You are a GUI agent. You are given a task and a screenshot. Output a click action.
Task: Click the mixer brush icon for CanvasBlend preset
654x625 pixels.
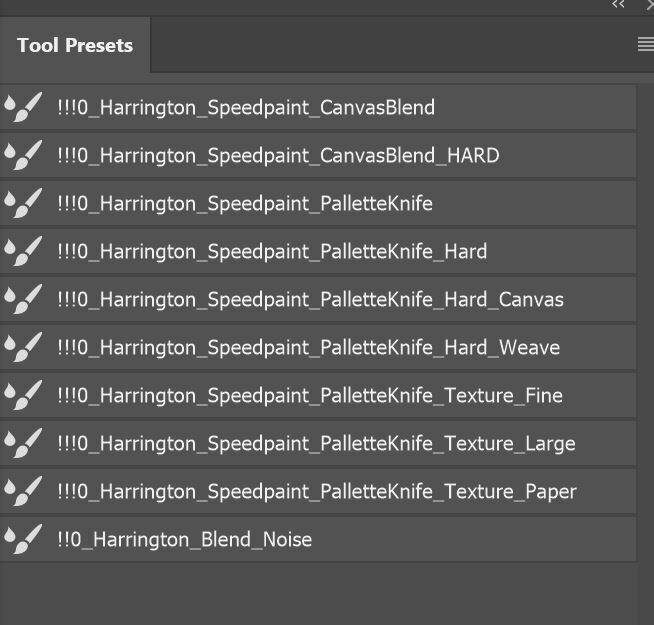click(23, 107)
